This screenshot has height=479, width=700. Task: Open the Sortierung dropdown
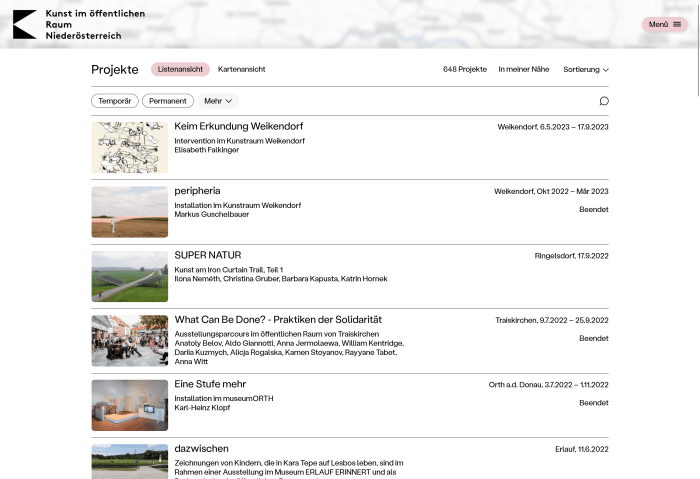[585, 70]
